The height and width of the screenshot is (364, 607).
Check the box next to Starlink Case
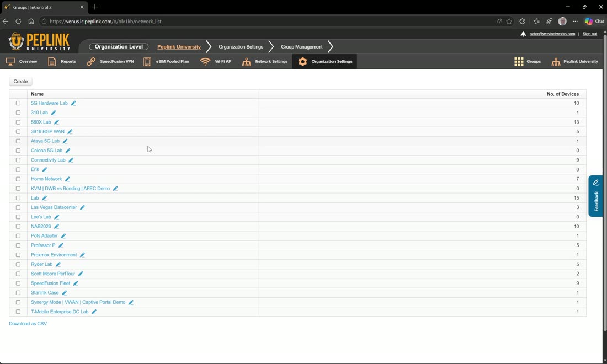(x=18, y=293)
